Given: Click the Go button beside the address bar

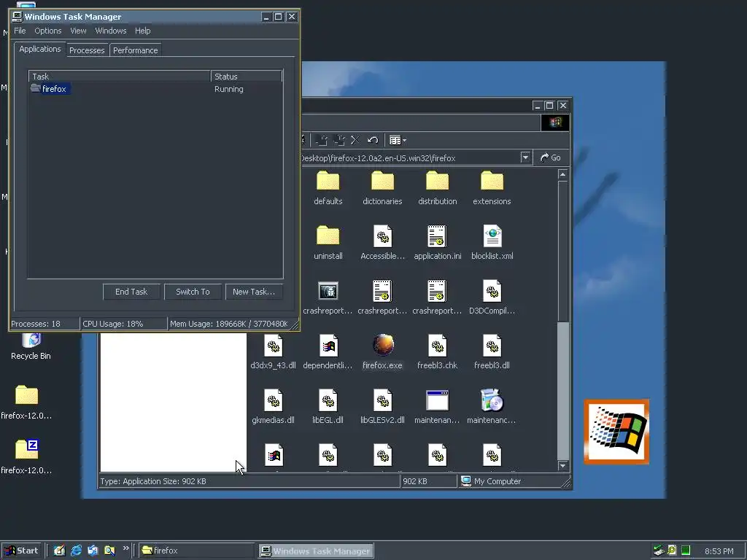Looking at the screenshot, I should point(550,157).
